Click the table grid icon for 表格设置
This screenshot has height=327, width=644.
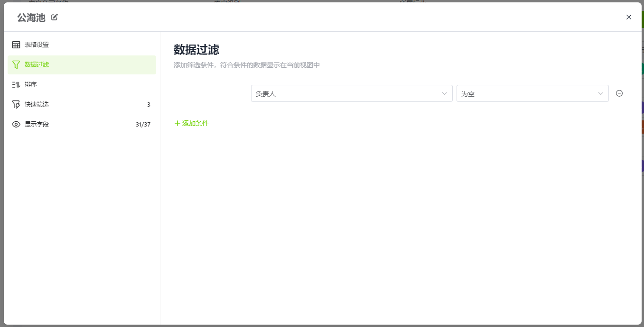coord(16,45)
